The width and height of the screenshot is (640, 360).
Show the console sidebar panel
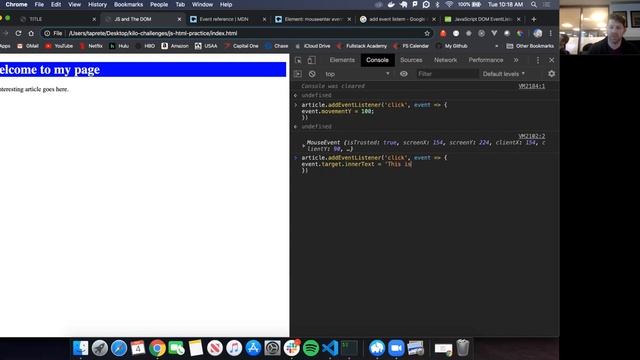pos(298,74)
